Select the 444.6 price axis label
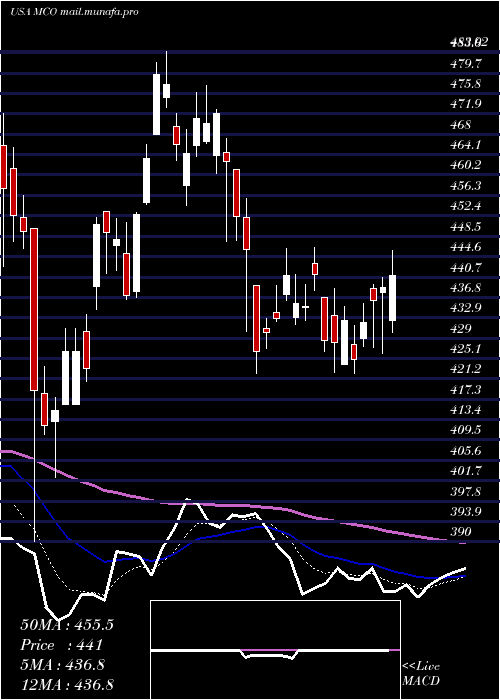The image size is (500, 700). pyautogui.click(x=465, y=247)
